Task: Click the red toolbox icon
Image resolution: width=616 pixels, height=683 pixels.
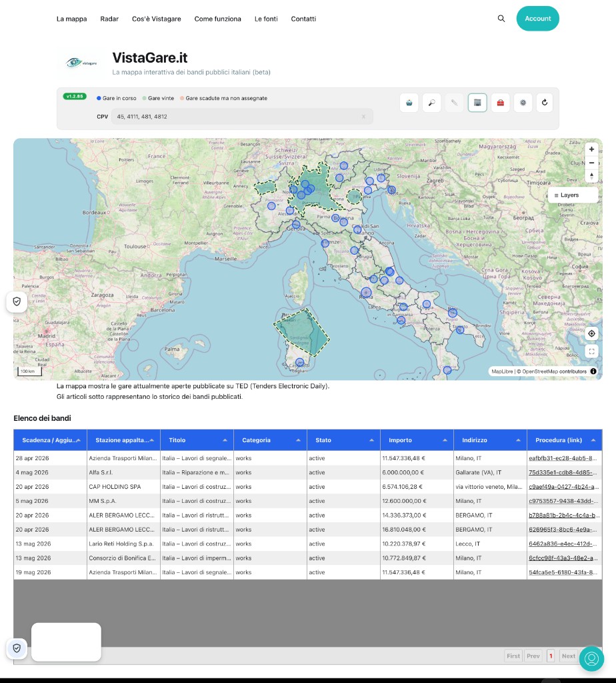Action: coord(500,103)
